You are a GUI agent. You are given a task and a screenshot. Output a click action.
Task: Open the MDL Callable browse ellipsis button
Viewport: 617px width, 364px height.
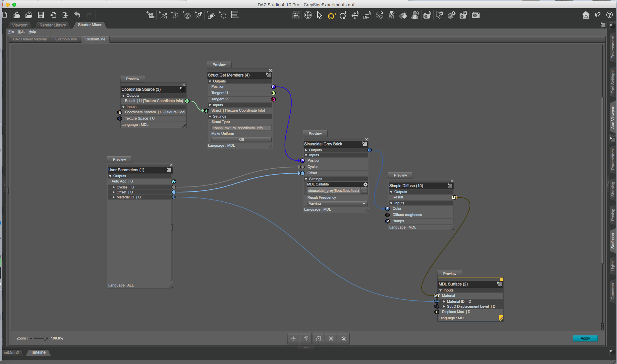(365, 190)
